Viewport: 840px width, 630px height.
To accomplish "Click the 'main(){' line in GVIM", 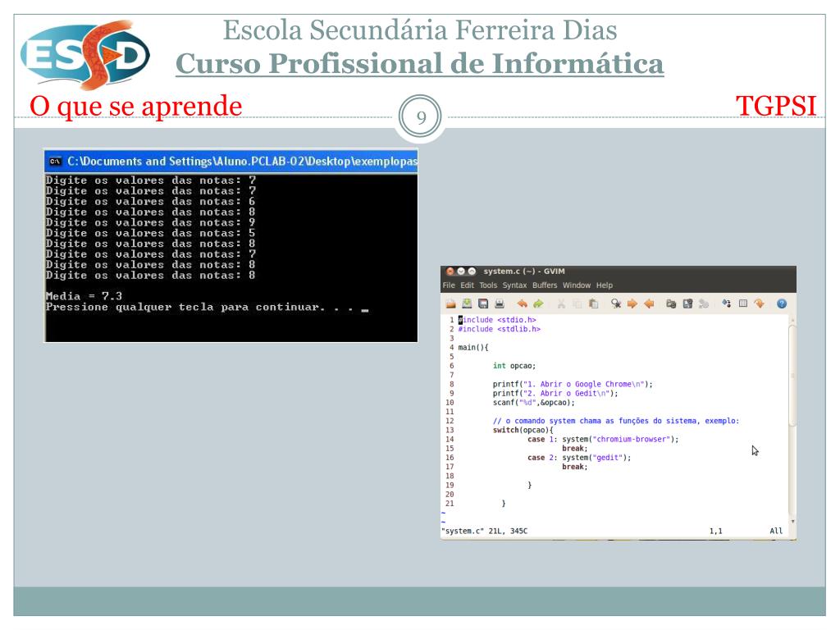I will pyautogui.click(x=473, y=347).
